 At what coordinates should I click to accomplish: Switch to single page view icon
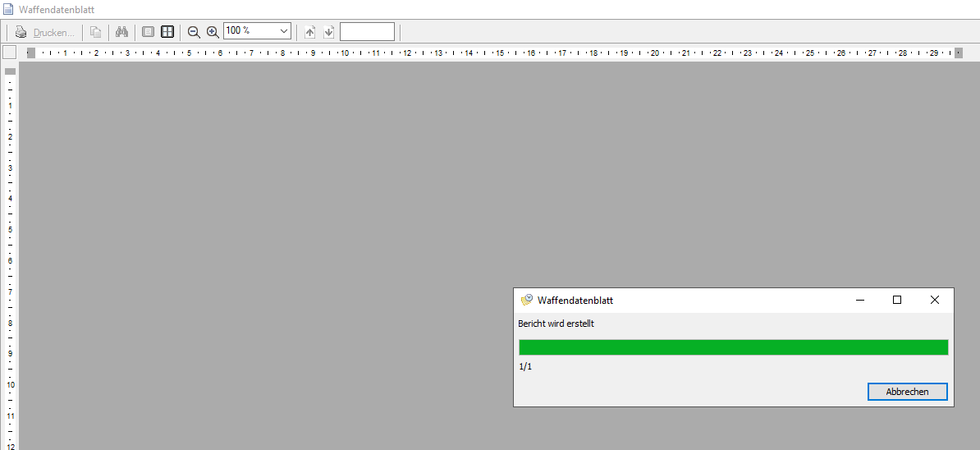pyautogui.click(x=148, y=32)
